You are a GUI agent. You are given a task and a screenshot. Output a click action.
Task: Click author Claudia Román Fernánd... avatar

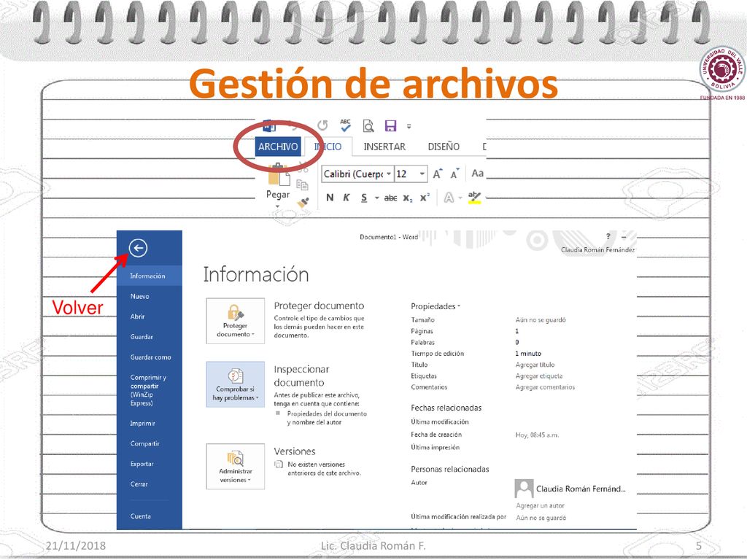(524, 489)
